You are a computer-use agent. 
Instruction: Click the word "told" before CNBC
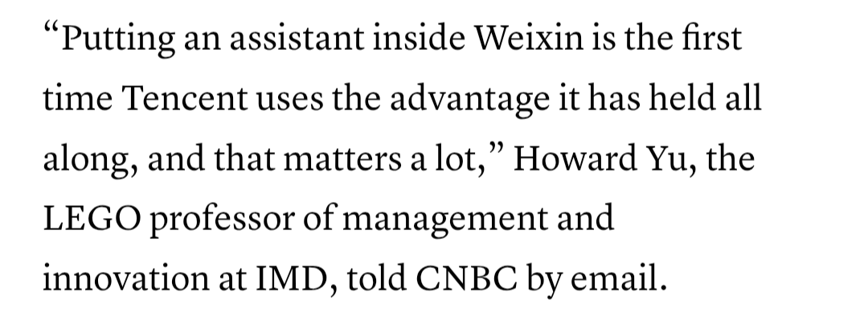coord(377,278)
